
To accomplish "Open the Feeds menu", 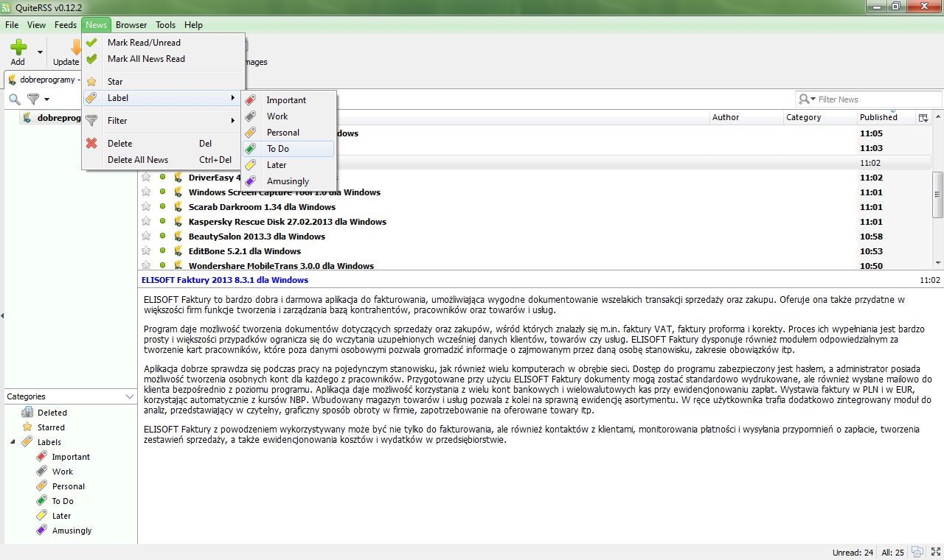I will tap(66, 24).
